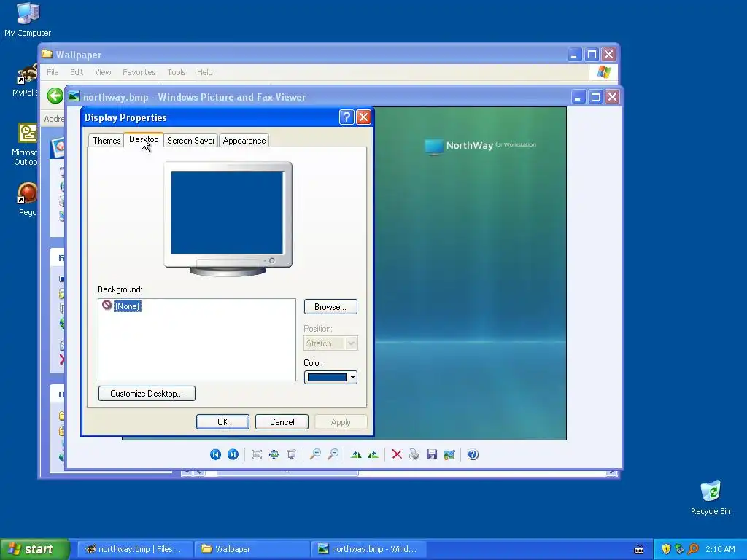Screen dimensions: 747x560
Task: Show image at actual size
Action: (274, 454)
